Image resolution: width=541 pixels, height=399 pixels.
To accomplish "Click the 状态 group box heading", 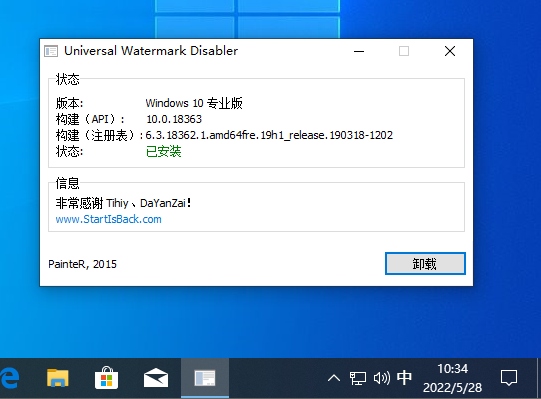I will 68,79.
